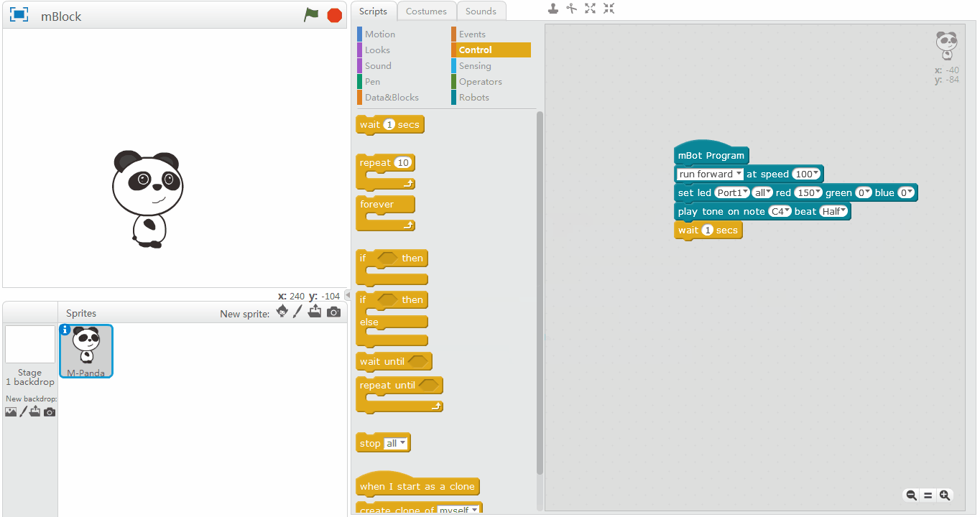Click the mBot Program hat block
Image resolution: width=980 pixels, height=517 pixels.
[711, 154]
